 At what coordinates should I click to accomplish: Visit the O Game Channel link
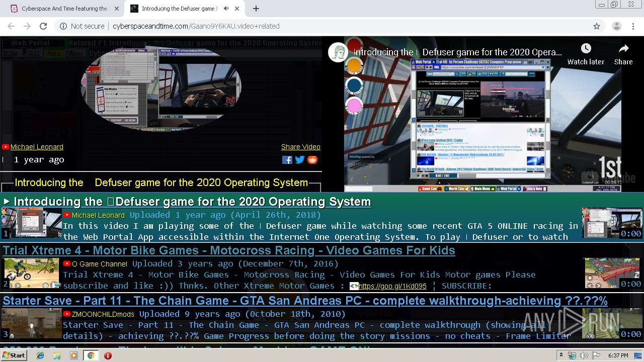[100, 263]
